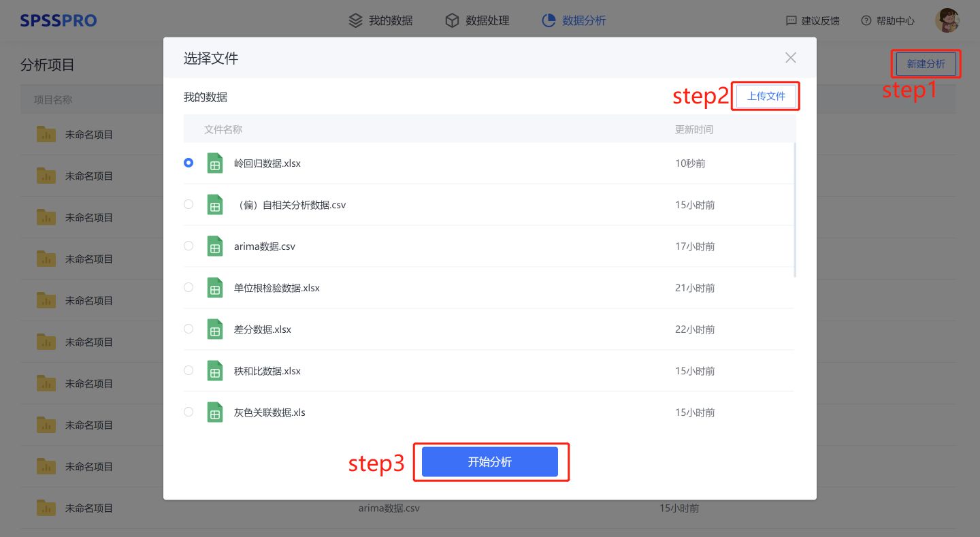Select radio for （偏）自相关分析数据.csv
Image resolution: width=980 pixels, height=537 pixels.
[x=189, y=204]
